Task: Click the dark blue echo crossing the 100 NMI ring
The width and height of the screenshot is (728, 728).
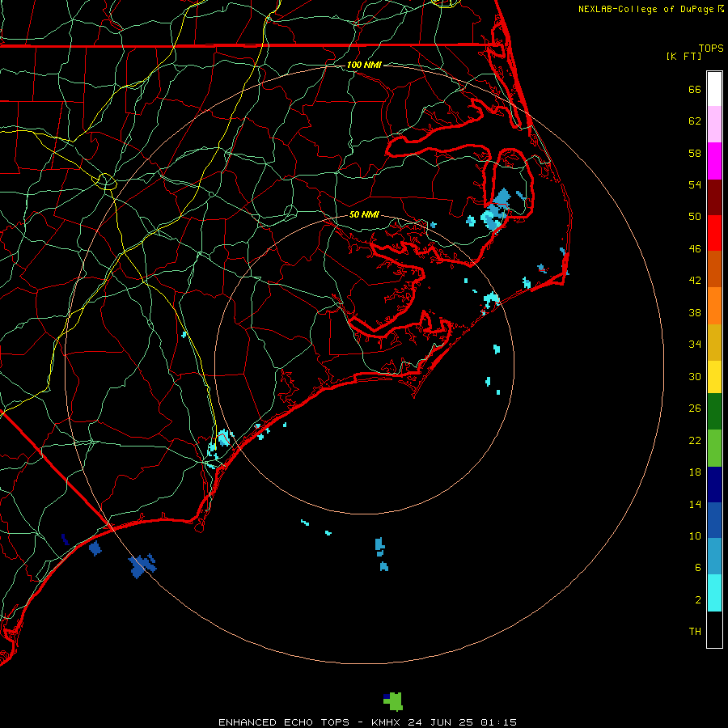Action: pos(142,566)
